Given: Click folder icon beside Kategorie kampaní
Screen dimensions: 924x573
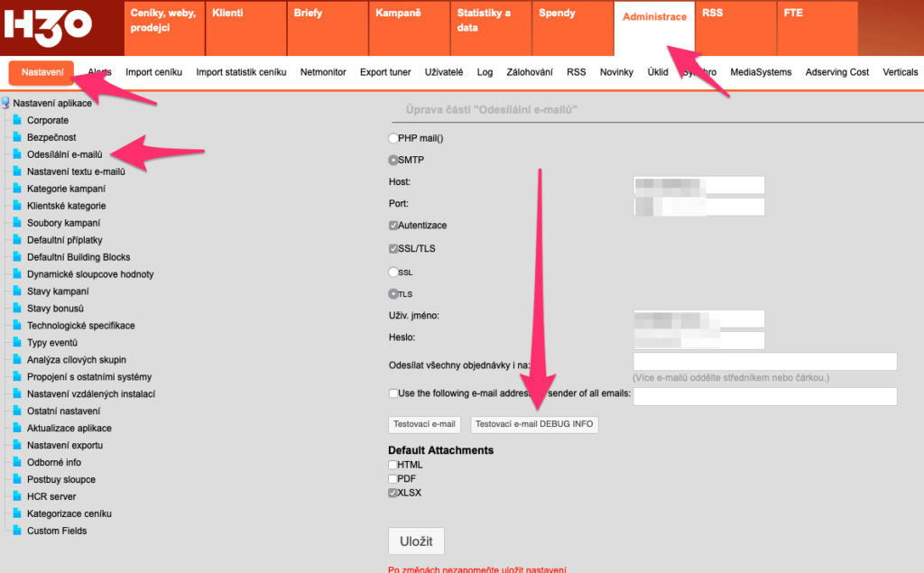Looking at the screenshot, I should (x=16, y=189).
